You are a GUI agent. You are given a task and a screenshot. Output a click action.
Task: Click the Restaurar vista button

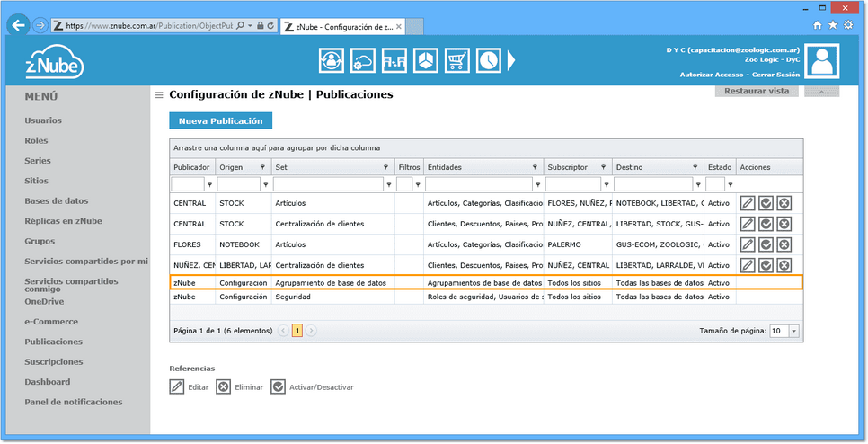click(x=757, y=92)
